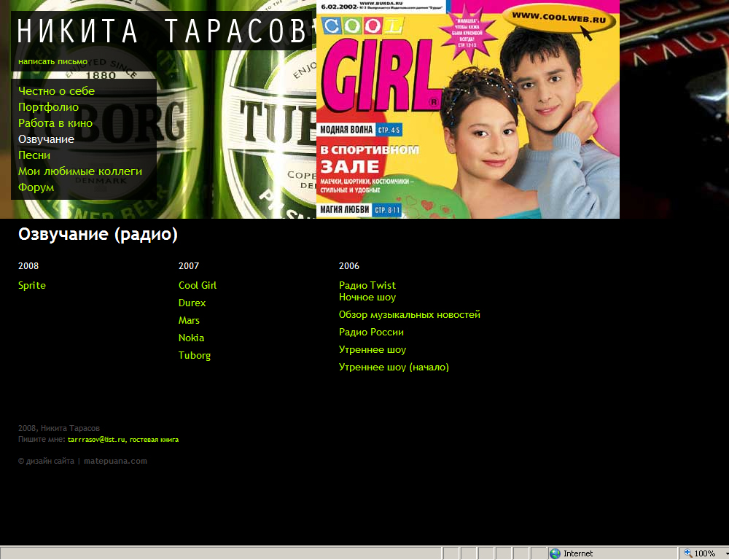Open the 'гостевая книга' guestbook link
Image resolution: width=729 pixels, height=560 pixels.
(x=154, y=440)
